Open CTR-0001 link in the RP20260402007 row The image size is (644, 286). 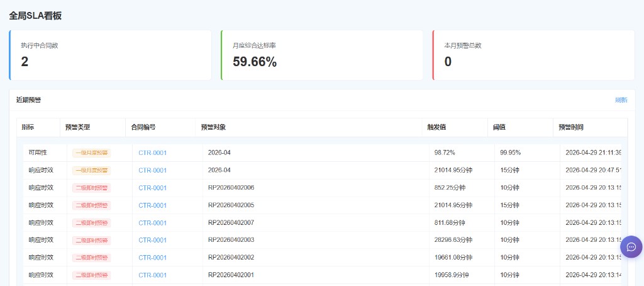click(152, 222)
